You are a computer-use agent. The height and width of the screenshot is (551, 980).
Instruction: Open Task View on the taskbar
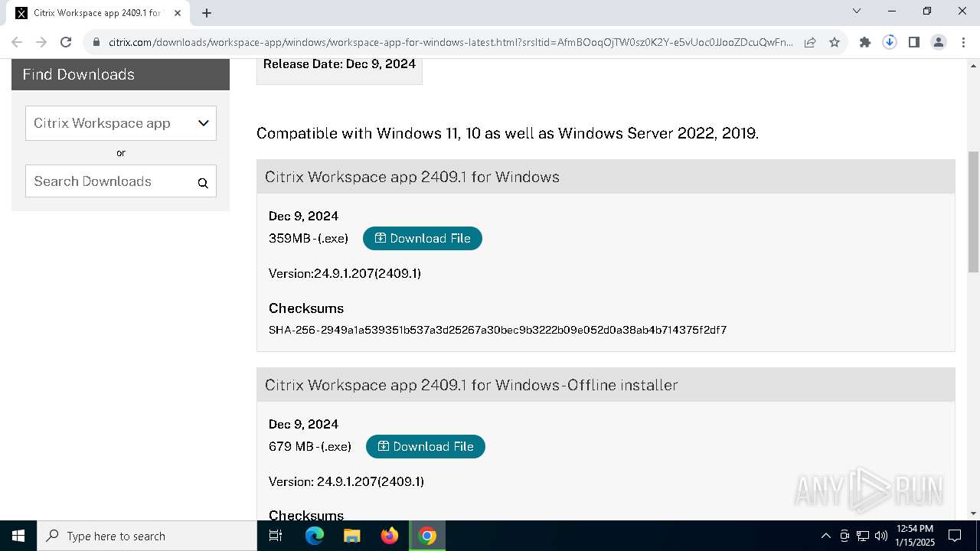click(x=276, y=536)
